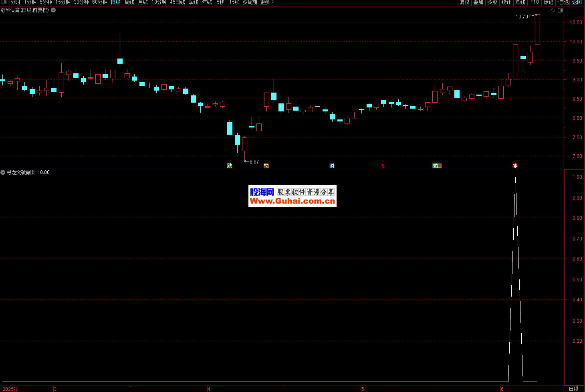Select the 10分钟 period

click(x=159, y=2)
